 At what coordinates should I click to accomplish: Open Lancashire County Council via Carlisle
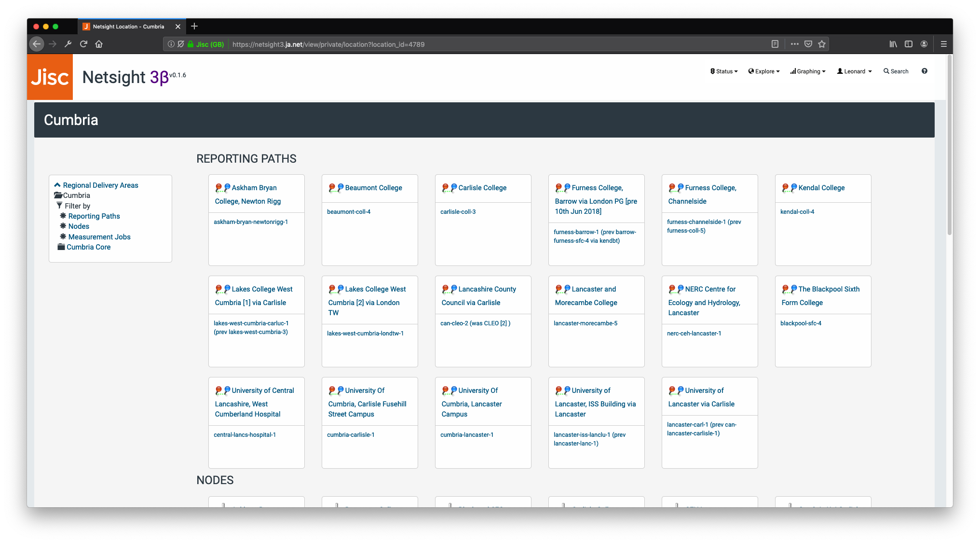(479, 296)
